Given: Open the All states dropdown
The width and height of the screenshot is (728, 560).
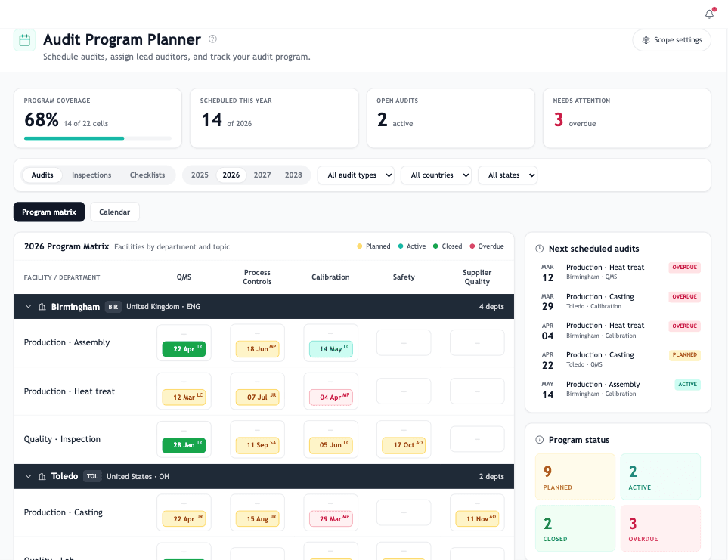Looking at the screenshot, I should pos(507,175).
